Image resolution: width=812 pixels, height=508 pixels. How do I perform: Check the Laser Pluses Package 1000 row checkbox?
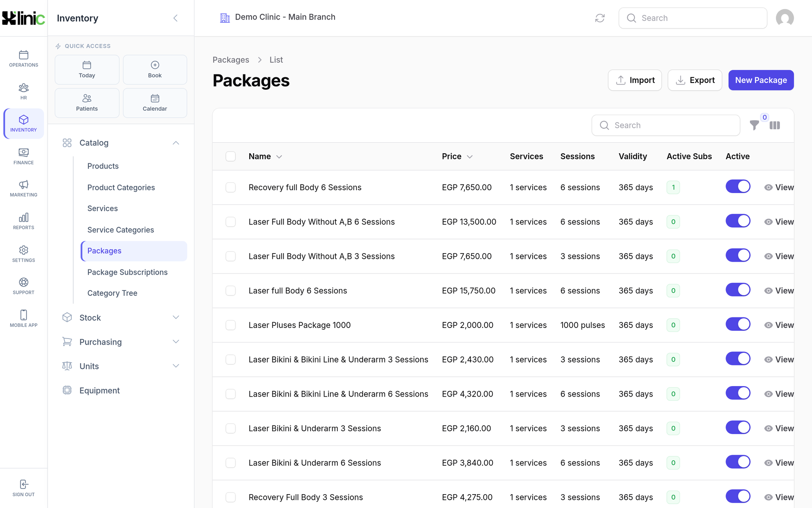coord(231,325)
